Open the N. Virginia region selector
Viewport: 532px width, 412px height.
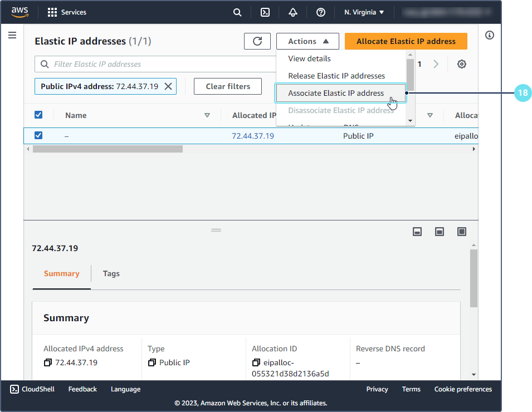click(x=364, y=12)
